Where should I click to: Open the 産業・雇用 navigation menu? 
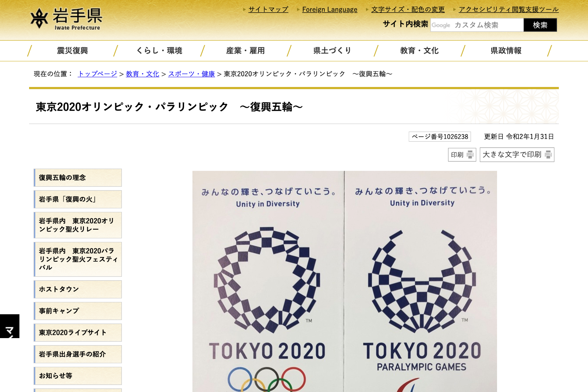pos(246,51)
